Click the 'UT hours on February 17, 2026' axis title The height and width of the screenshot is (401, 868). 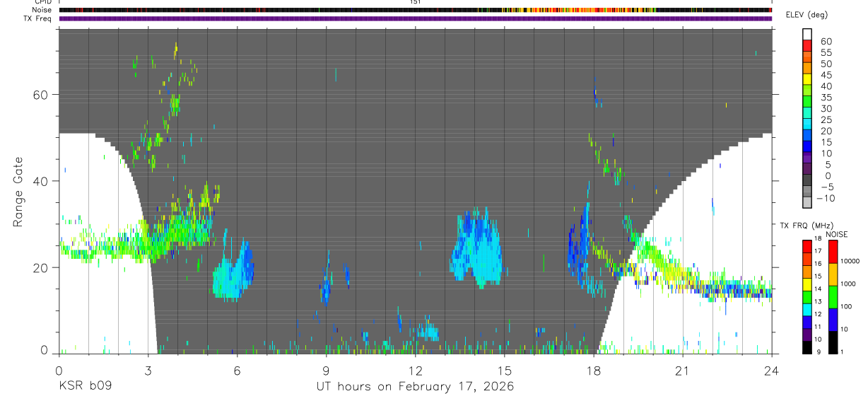point(415,387)
